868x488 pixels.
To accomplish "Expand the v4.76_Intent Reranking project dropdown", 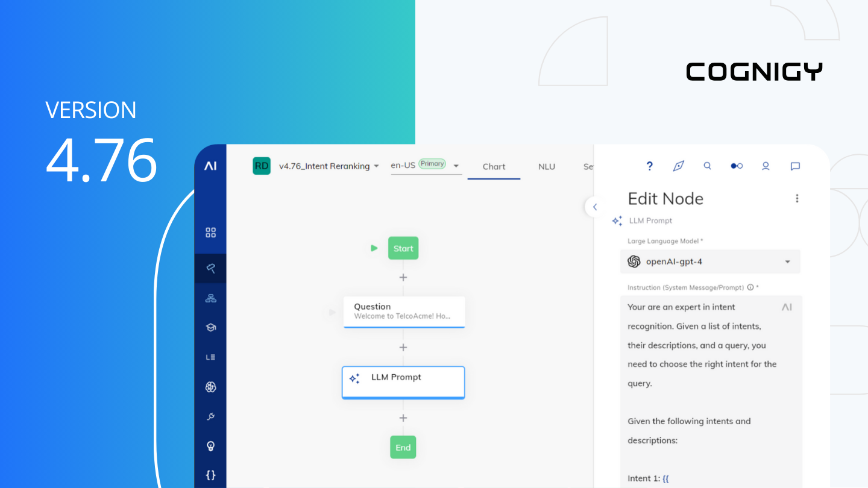I will pos(376,166).
